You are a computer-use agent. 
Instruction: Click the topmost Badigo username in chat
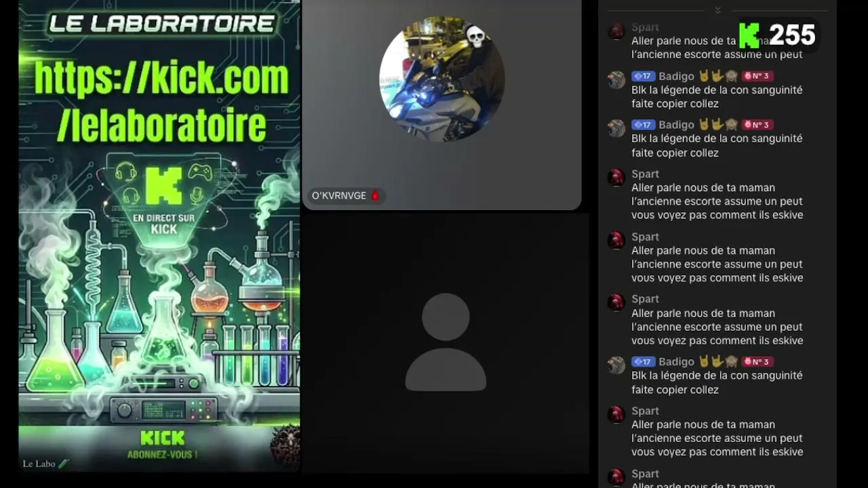pos(675,76)
